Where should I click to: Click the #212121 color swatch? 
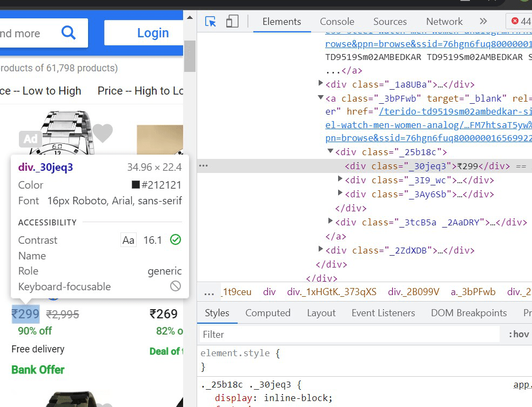[x=136, y=185]
